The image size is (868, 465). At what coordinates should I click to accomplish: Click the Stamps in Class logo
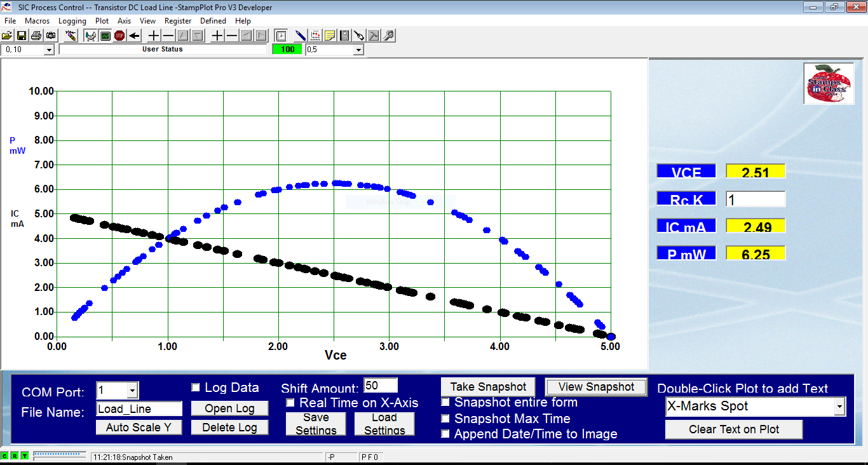827,84
